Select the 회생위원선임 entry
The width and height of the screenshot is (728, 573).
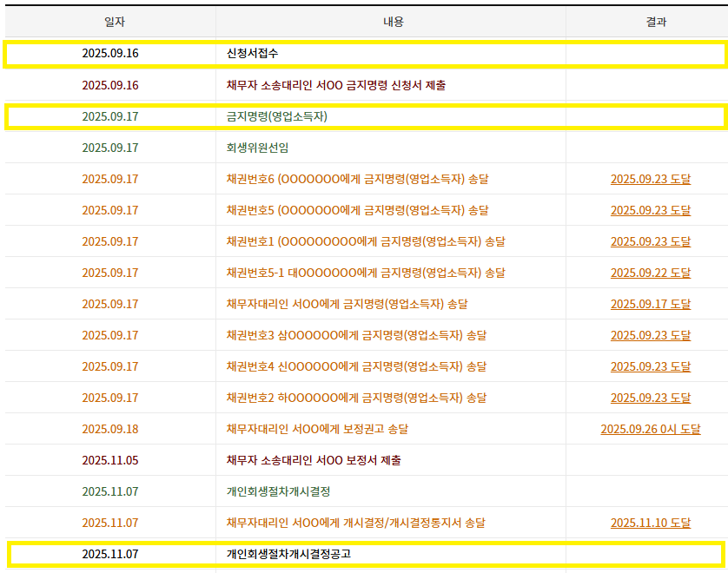[x=258, y=148]
